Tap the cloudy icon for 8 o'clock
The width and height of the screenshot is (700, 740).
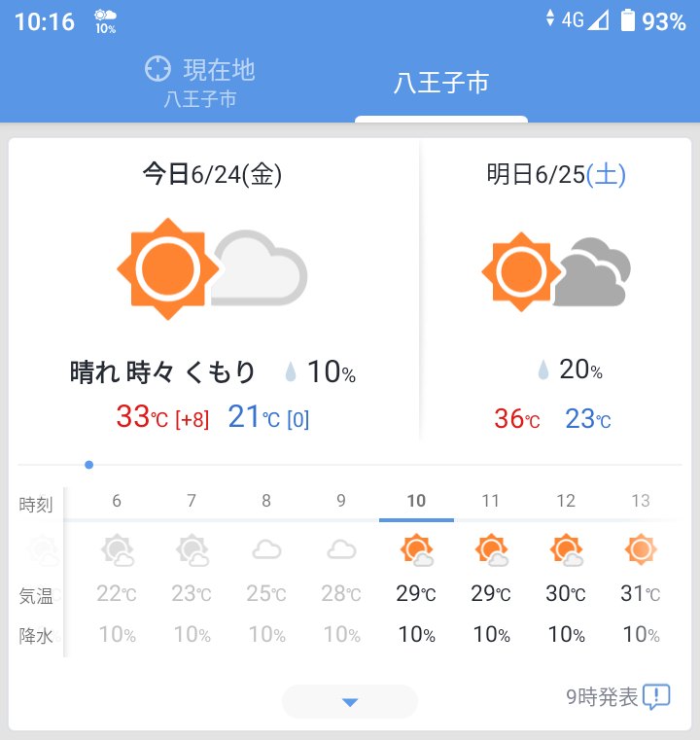click(266, 551)
